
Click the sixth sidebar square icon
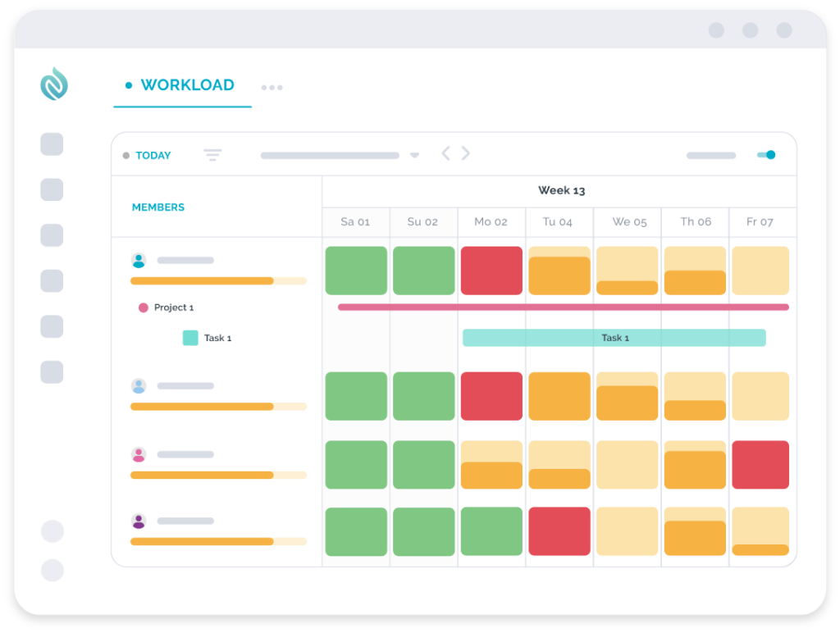click(52, 372)
